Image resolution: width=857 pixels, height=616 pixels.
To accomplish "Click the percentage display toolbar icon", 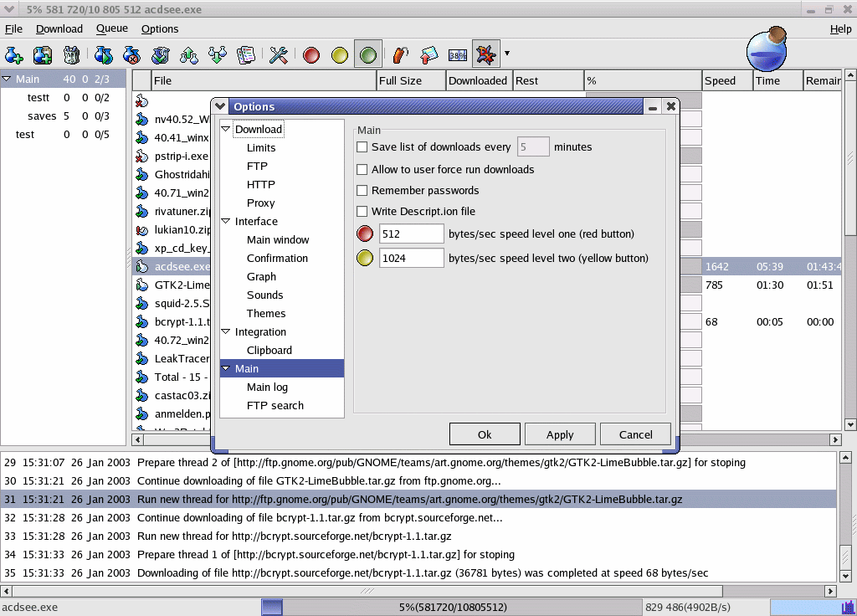I will tap(458, 55).
